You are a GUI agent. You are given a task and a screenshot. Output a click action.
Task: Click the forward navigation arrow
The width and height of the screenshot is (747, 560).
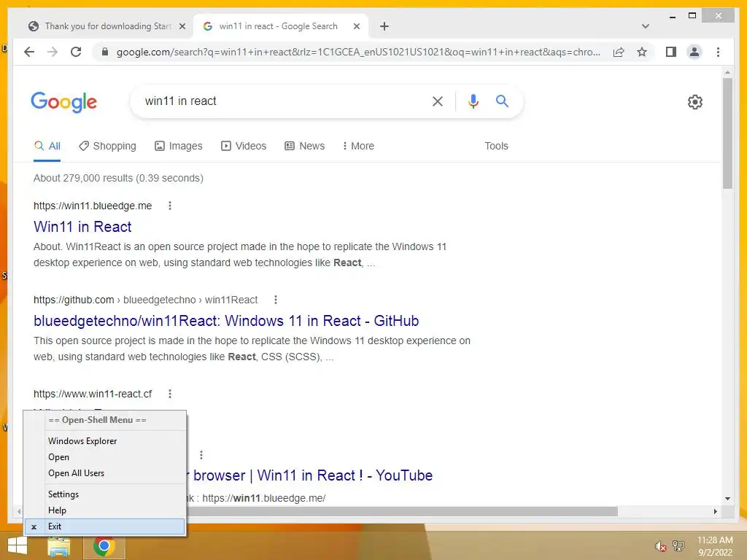pyautogui.click(x=53, y=52)
